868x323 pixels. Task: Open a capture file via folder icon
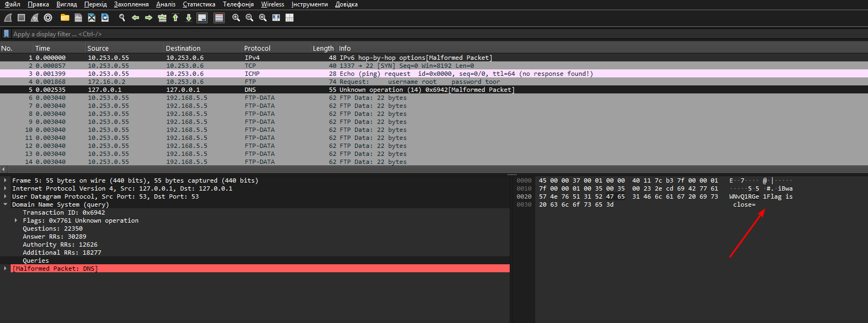click(x=65, y=18)
